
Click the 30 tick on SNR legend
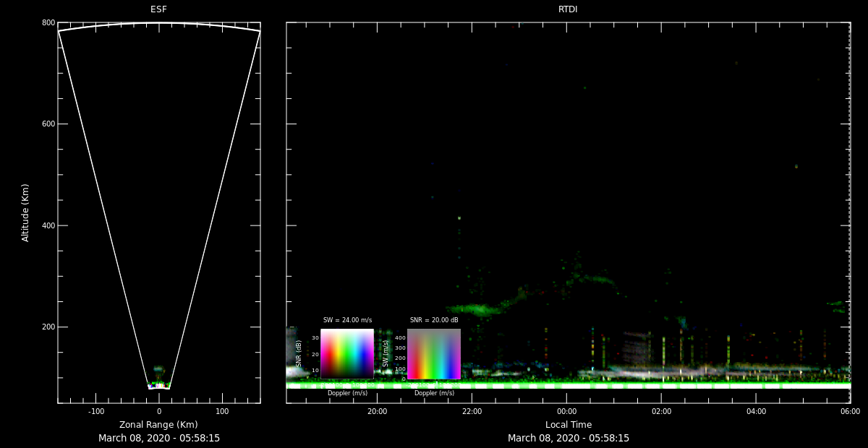(x=315, y=338)
